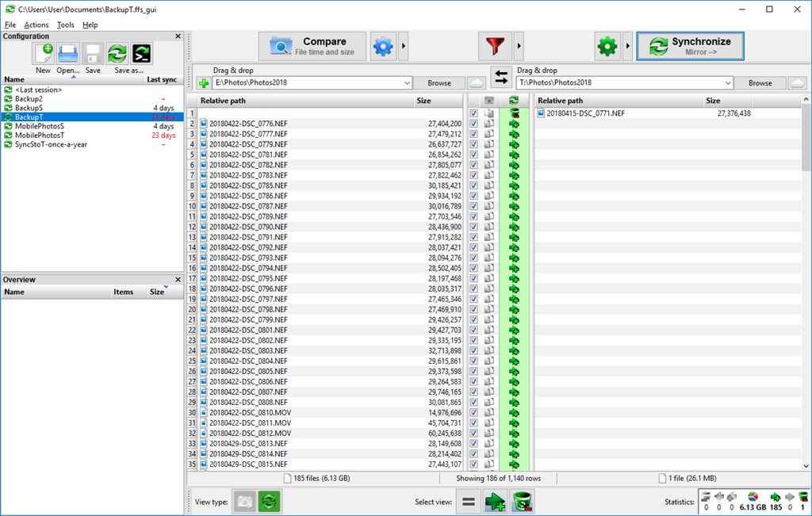The height and width of the screenshot is (516, 812).
Task: Sort left file list by the Size header
Action: 438,101
